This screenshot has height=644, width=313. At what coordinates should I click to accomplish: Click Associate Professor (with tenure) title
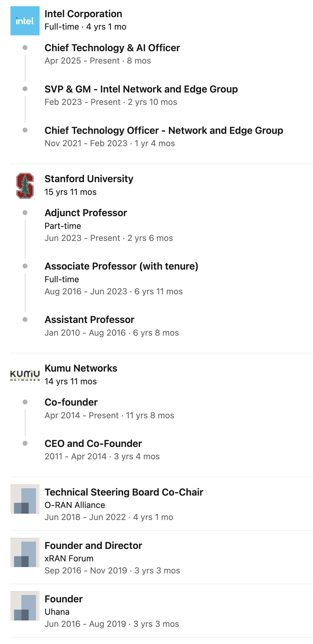[x=121, y=266]
